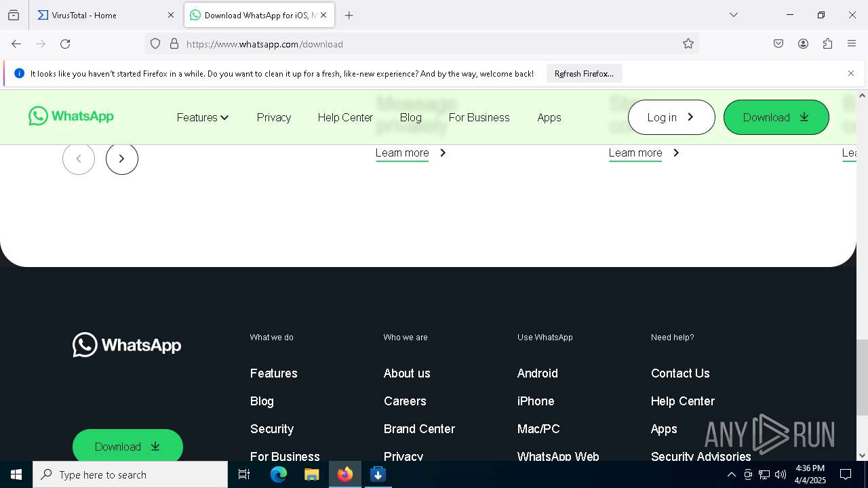Open the tracking protection shield icon
Image resolution: width=868 pixels, height=488 pixels.
click(155, 44)
